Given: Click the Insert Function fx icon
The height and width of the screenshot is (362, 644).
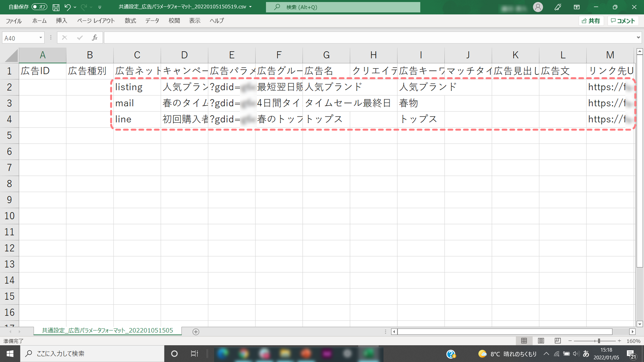Looking at the screenshot, I should point(95,38).
